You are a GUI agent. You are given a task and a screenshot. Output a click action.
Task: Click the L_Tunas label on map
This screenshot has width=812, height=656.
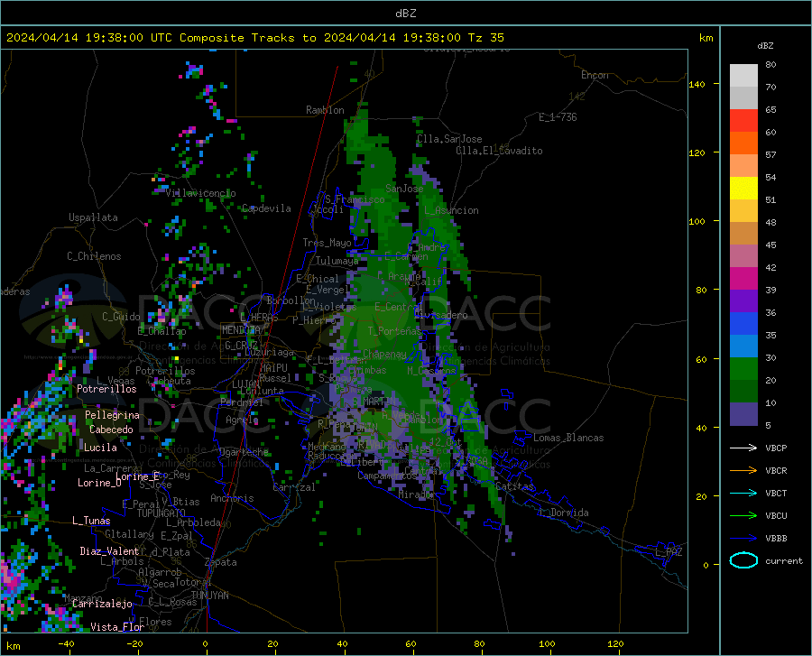pyautogui.click(x=91, y=521)
